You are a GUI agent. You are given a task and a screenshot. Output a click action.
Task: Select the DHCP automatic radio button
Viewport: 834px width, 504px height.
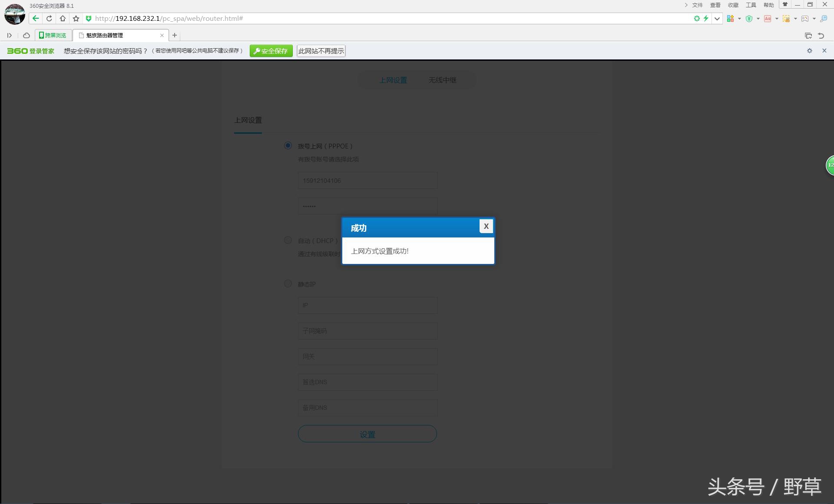tap(288, 240)
